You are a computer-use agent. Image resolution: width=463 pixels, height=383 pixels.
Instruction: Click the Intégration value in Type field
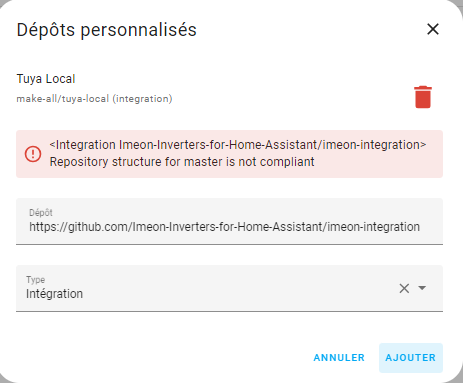pyautogui.click(x=54, y=294)
